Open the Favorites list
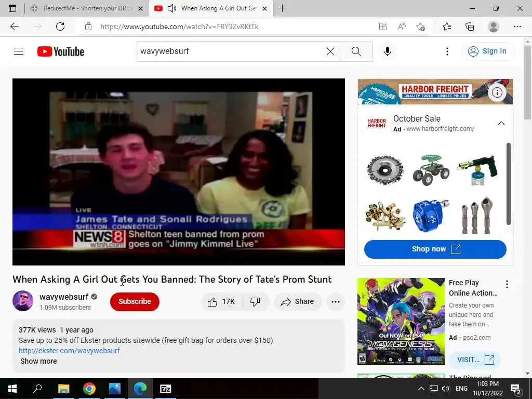The image size is (532, 399). tap(447, 26)
